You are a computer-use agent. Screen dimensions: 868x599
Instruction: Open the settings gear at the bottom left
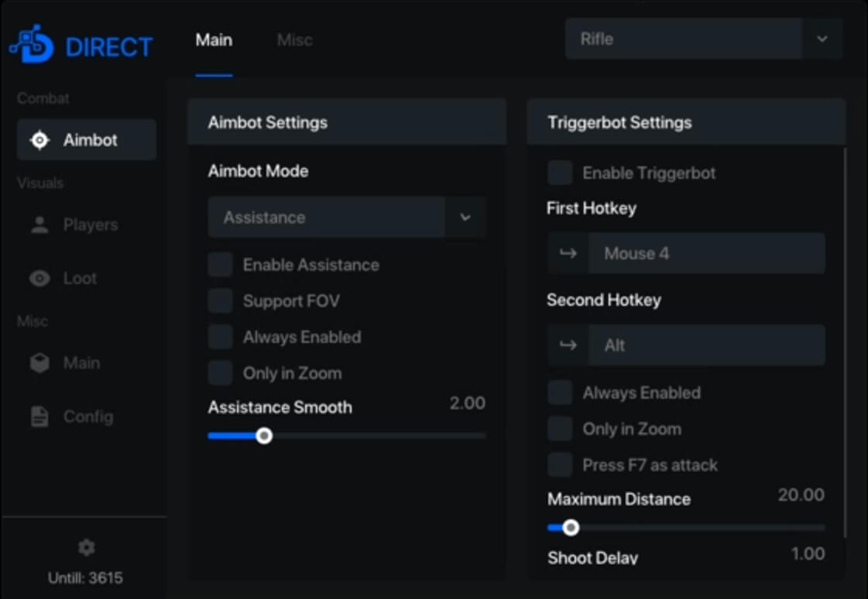click(87, 548)
